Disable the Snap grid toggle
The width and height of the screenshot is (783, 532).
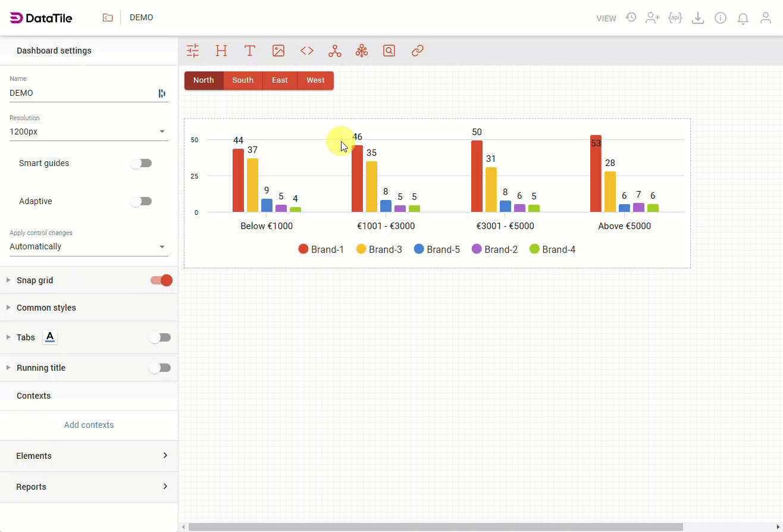click(161, 280)
